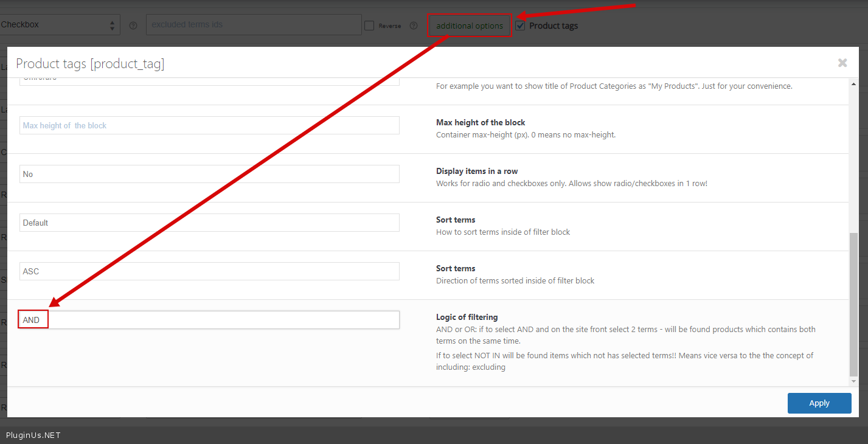
Task: Click the PluginUs.NET watermark text
Action: 33,435
